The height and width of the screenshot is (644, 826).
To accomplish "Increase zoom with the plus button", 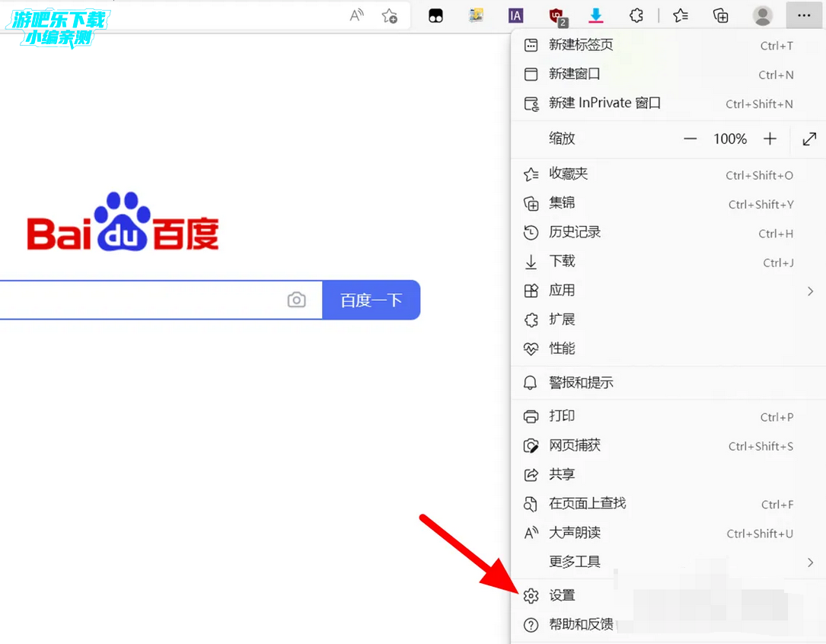I will (x=770, y=139).
